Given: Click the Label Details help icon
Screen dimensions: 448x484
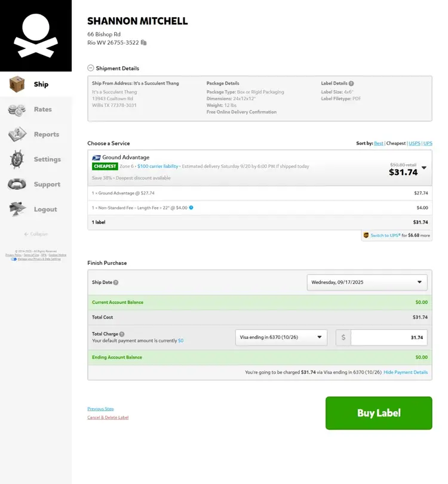Looking at the screenshot, I should (351, 84).
